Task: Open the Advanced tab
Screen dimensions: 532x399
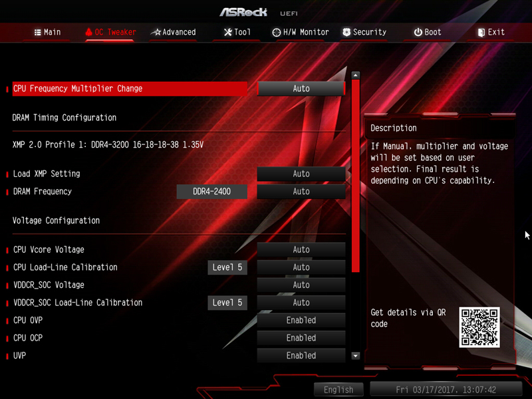Action: (174, 32)
